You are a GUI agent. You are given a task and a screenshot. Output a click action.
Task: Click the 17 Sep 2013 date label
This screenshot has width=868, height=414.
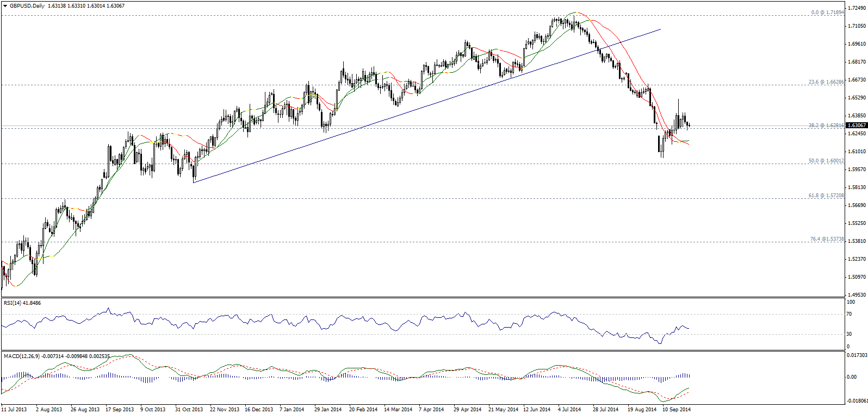tap(120, 410)
